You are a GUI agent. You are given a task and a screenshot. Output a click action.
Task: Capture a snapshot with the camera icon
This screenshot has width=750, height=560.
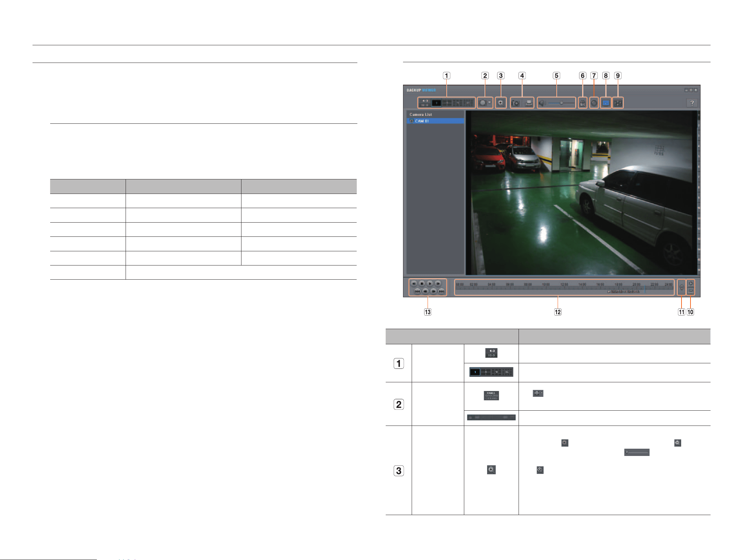tap(516, 103)
